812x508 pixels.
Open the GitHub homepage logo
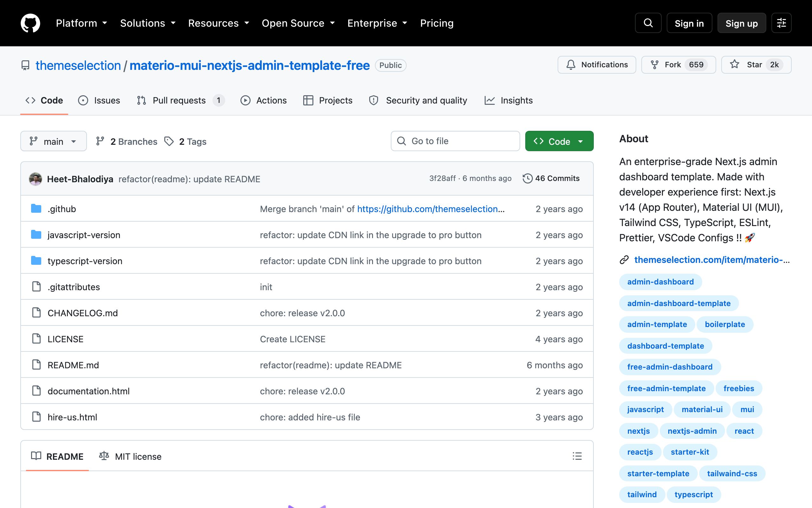30,23
